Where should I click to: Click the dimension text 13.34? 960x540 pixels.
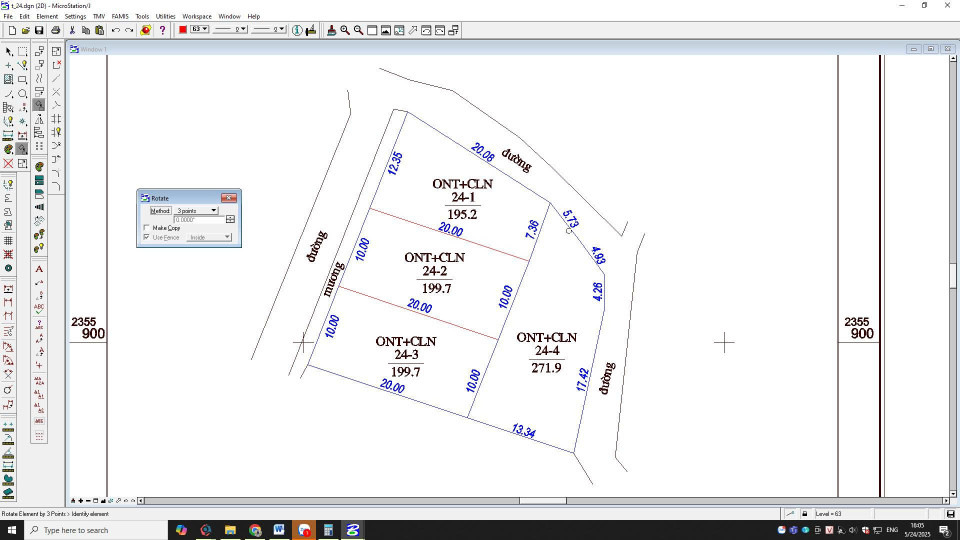523,431
